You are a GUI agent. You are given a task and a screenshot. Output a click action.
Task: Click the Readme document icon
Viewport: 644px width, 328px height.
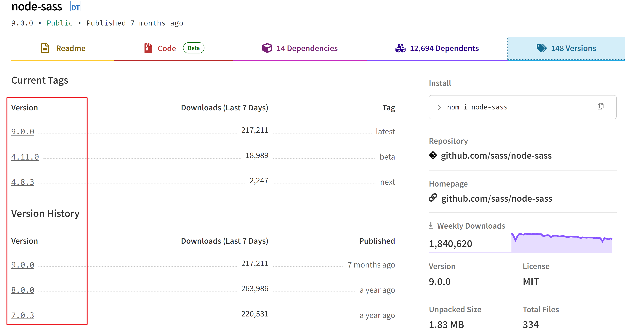[45, 48]
